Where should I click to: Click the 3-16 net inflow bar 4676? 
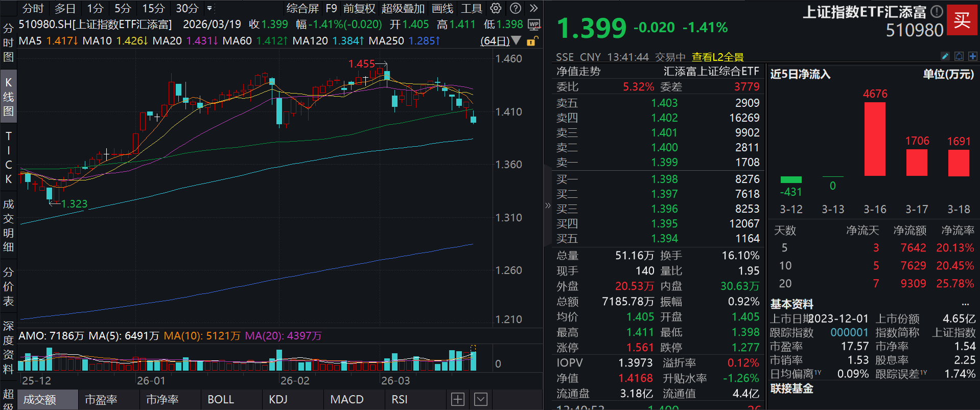tap(875, 139)
